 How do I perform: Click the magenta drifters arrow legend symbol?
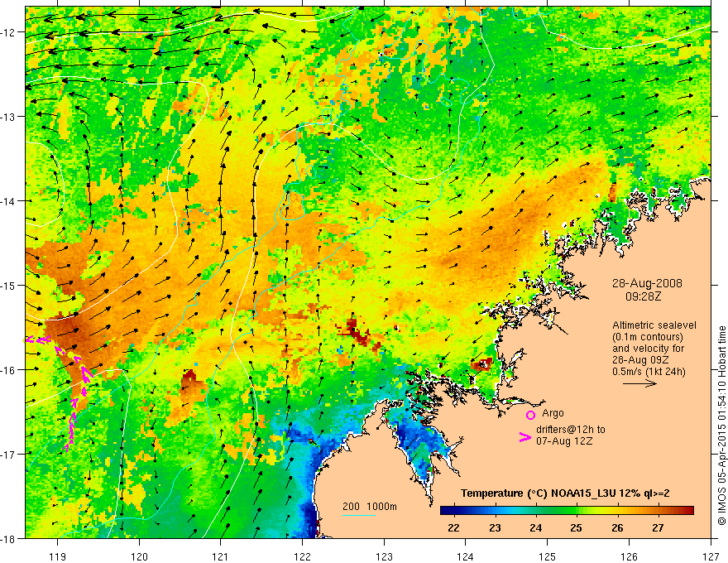524,436
